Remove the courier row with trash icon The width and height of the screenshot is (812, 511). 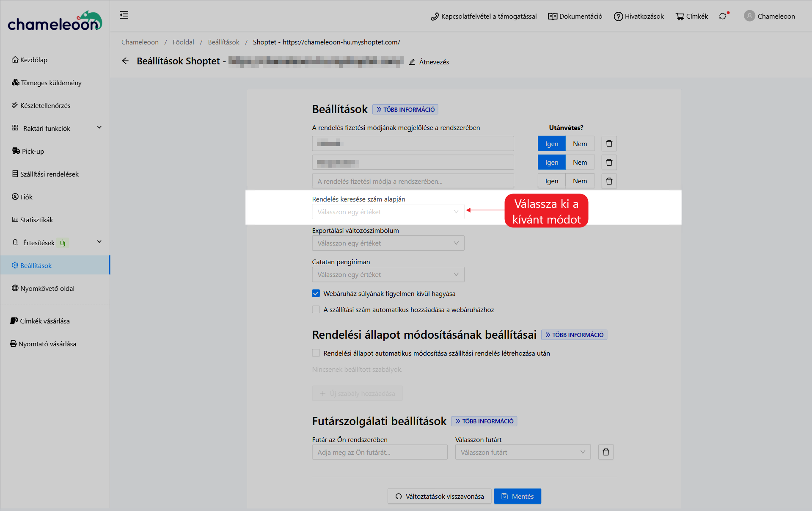(606, 452)
